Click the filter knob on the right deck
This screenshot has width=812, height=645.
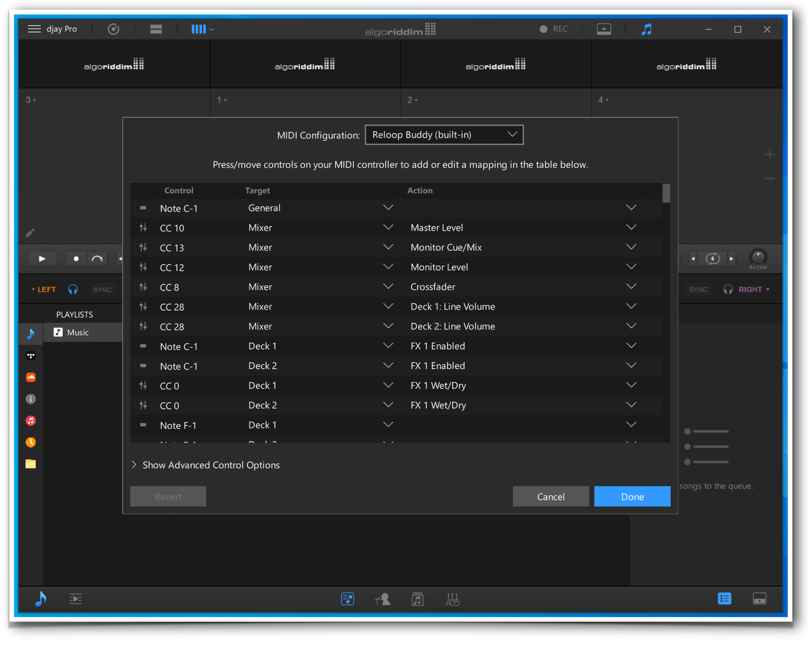[x=758, y=257]
